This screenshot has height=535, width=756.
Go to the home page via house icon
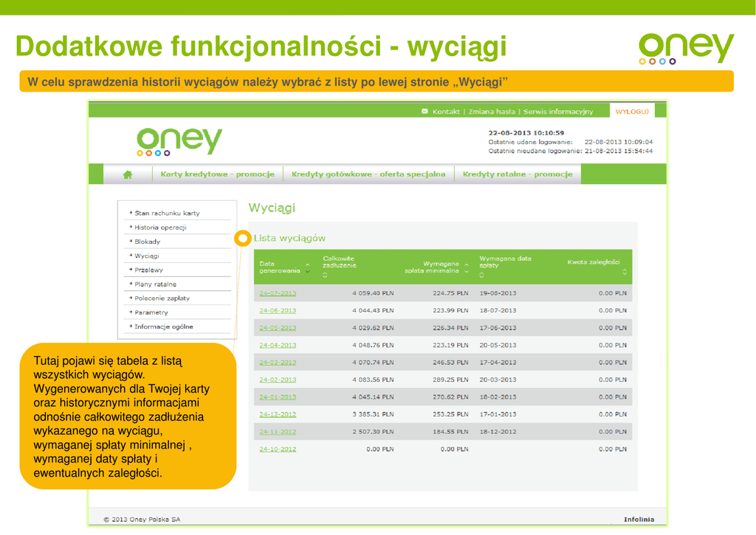tap(128, 174)
